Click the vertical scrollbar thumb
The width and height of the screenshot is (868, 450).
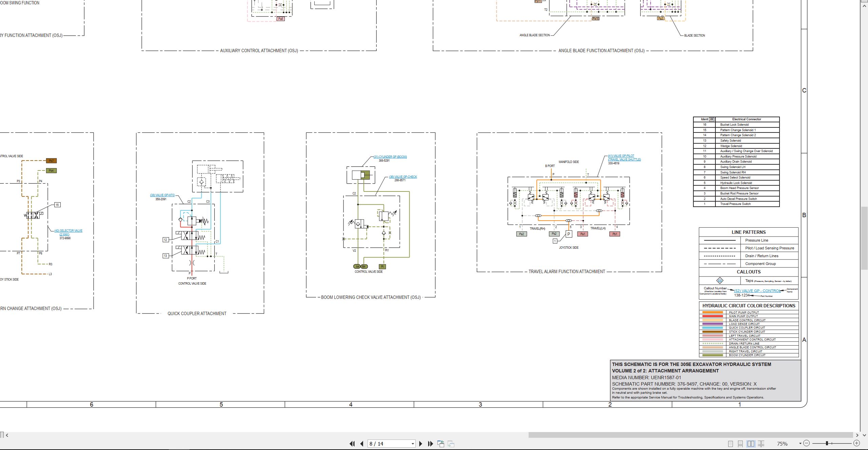click(x=864, y=238)
